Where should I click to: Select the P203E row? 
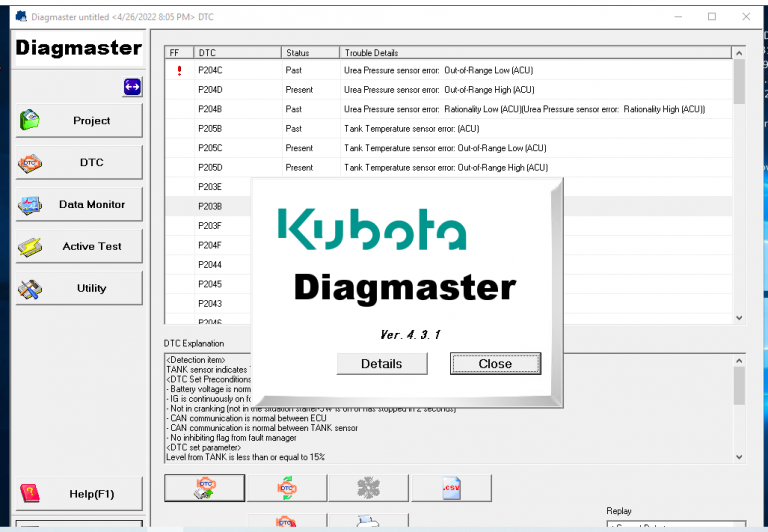click(x=210, y=187)
